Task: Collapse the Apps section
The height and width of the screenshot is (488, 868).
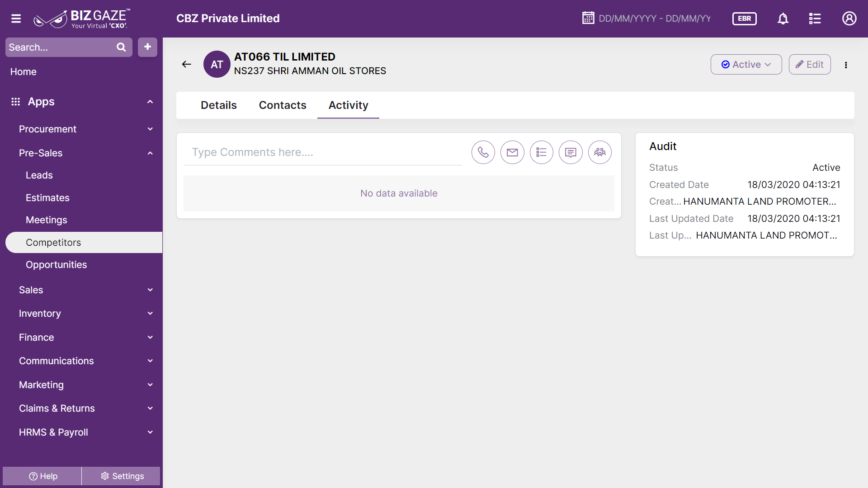Action: tap(150, 102)
